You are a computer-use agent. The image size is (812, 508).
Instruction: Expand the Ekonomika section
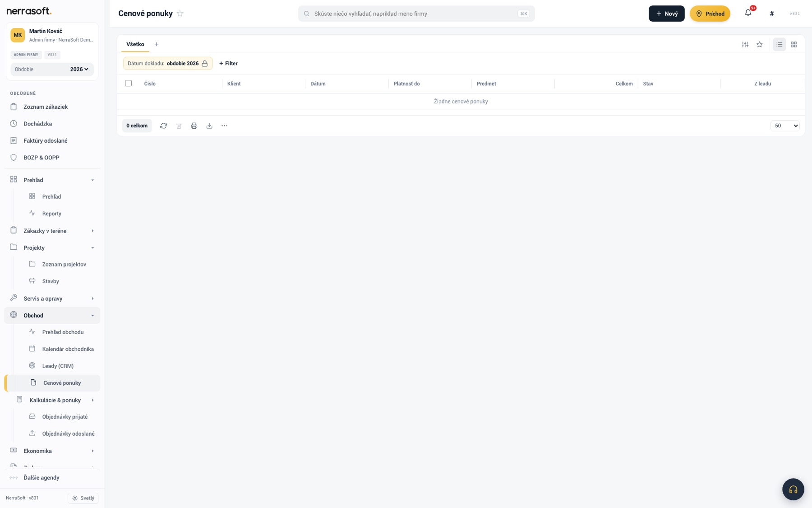coord(52,451)
